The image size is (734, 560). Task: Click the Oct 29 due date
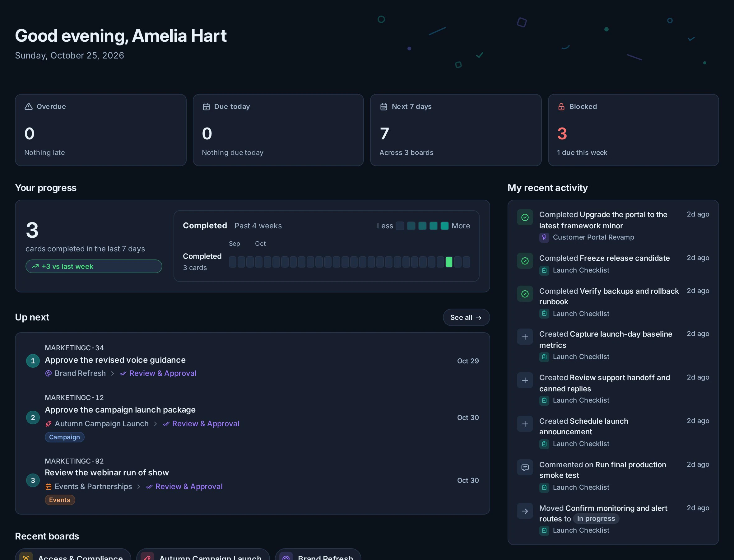pos(468,361)
